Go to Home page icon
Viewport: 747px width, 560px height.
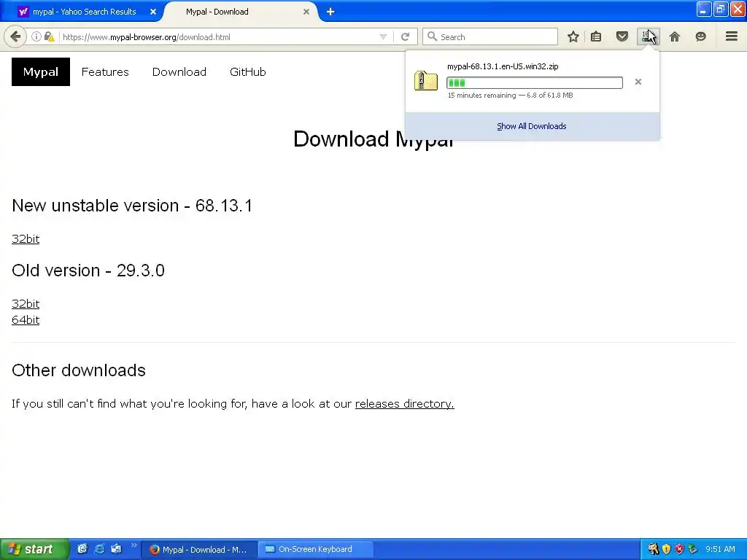point(675,36)
